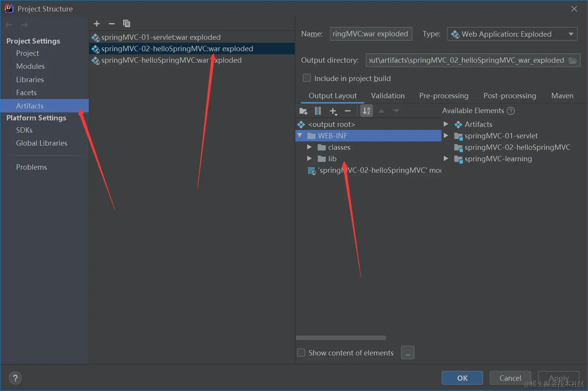Click the WEB-INF folder icon
Image resolution: width=588 pixels, height=391 pixels.
[x=311, y=136]
